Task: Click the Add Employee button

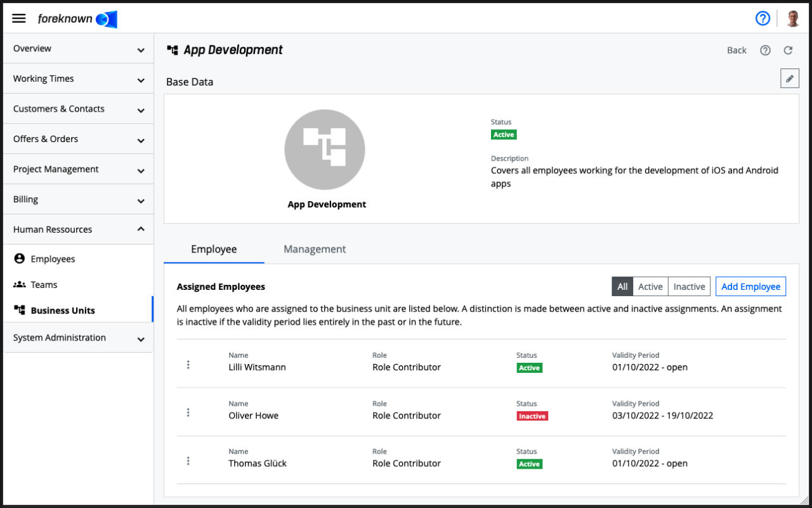Action: click(750, 287)
